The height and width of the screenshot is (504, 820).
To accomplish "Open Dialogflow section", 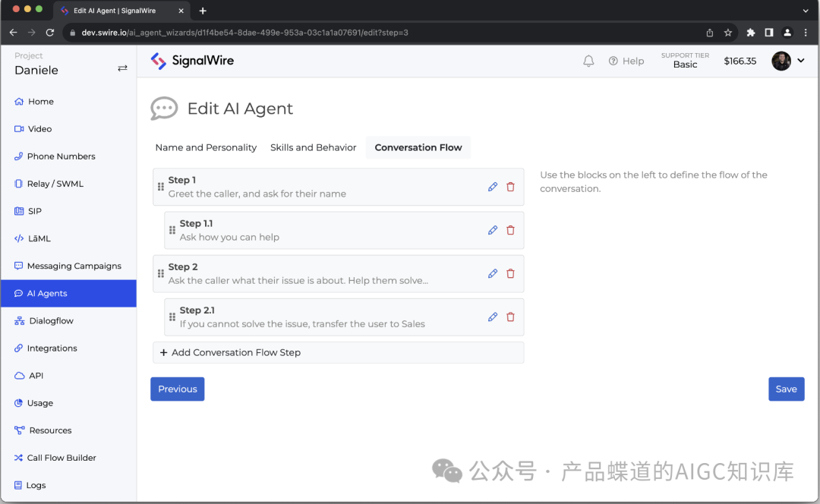I will tap(68, 320).
